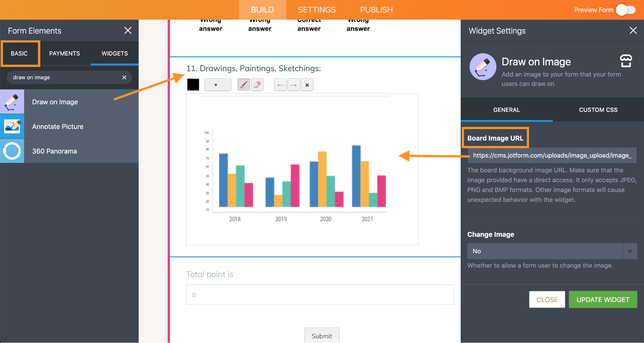
Task: Click the Annotate Picture widget icon
Action: (12, 126)
